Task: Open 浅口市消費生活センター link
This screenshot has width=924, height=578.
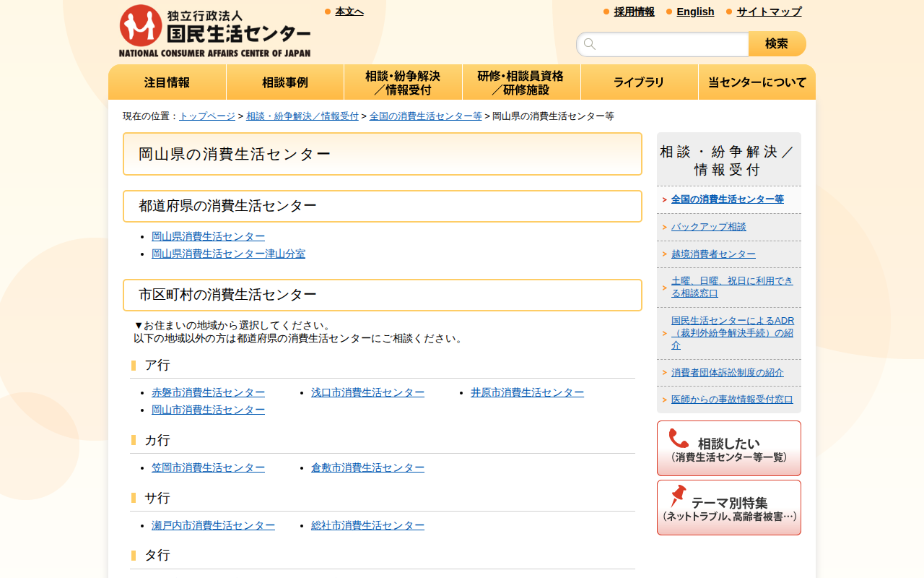Action: tap(367, 392)
